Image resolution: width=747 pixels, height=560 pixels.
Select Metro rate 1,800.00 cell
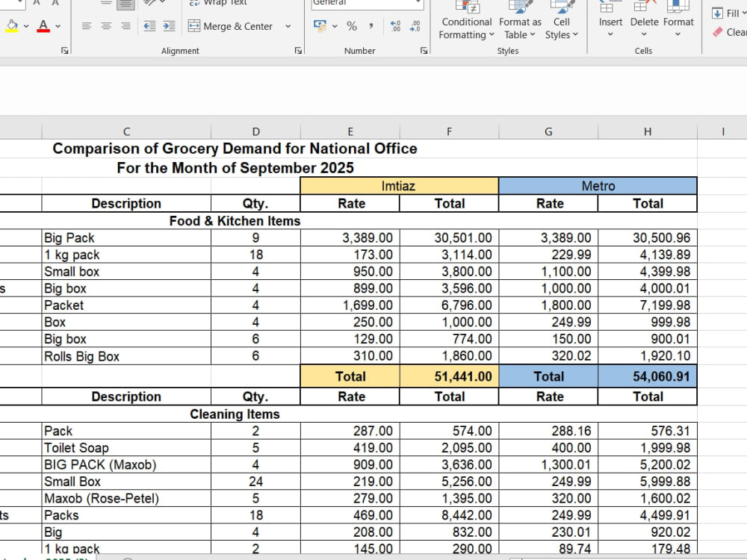click(548, 305)
